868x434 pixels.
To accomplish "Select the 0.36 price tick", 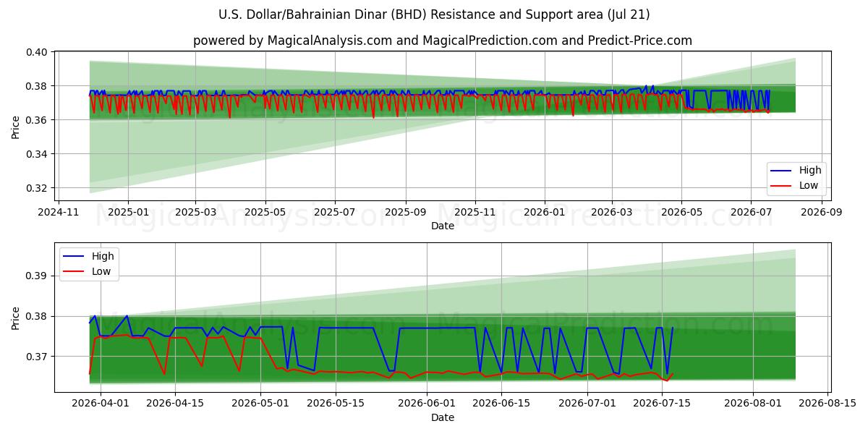I will point(38,120).
